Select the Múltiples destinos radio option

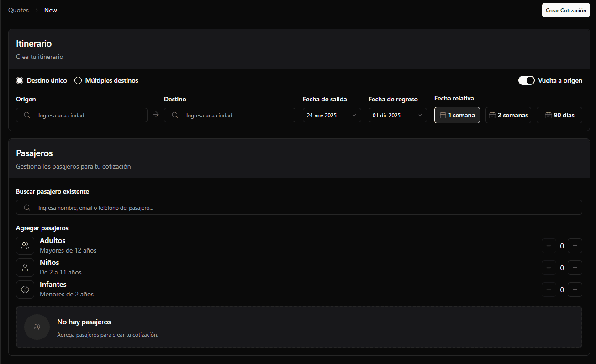click(x=78, y=80)
